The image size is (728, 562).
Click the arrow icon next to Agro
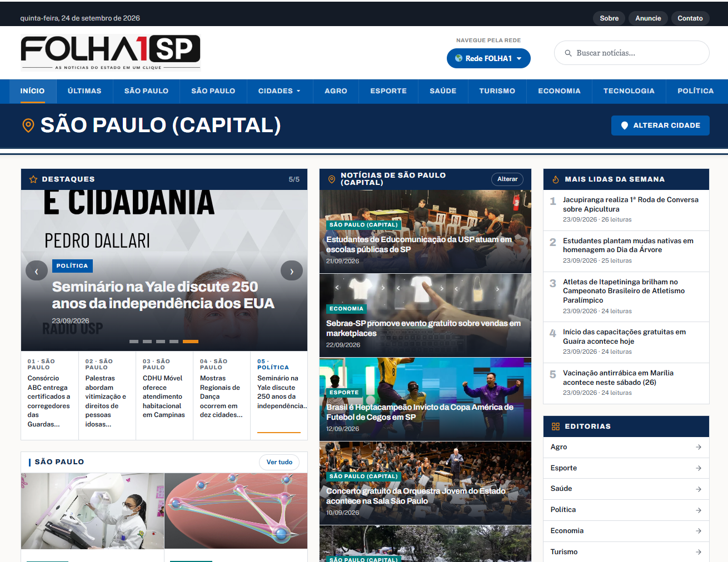click(699, 447)
